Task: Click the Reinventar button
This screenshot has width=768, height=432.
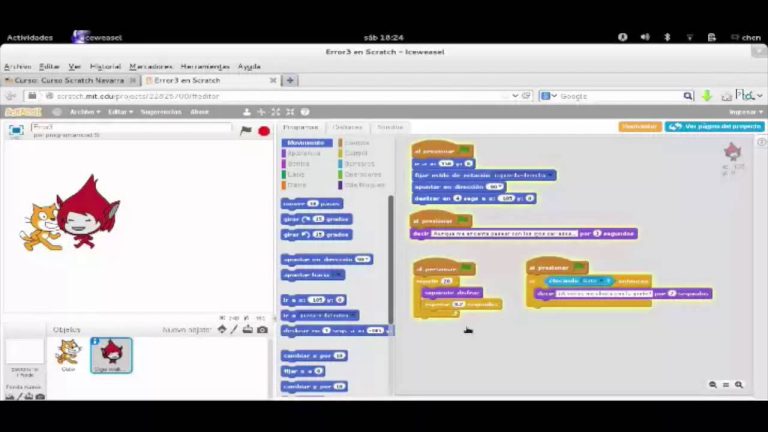Action: [x=640, y=126]
